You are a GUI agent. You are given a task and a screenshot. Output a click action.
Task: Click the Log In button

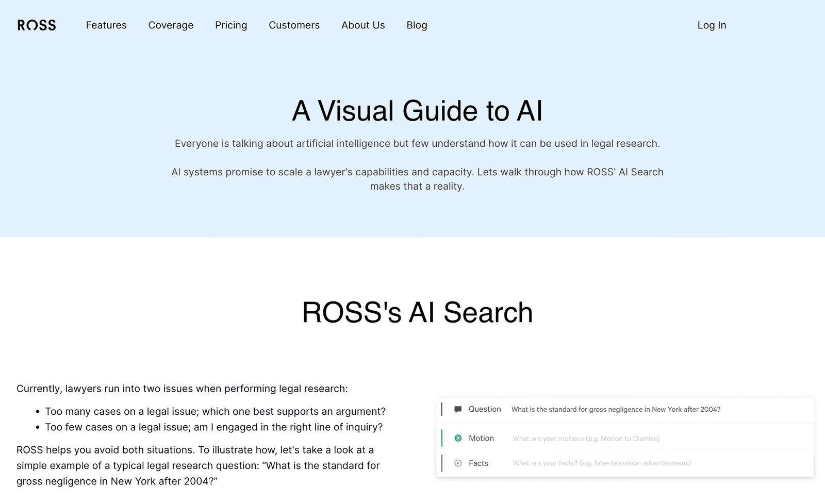point(712,25)
